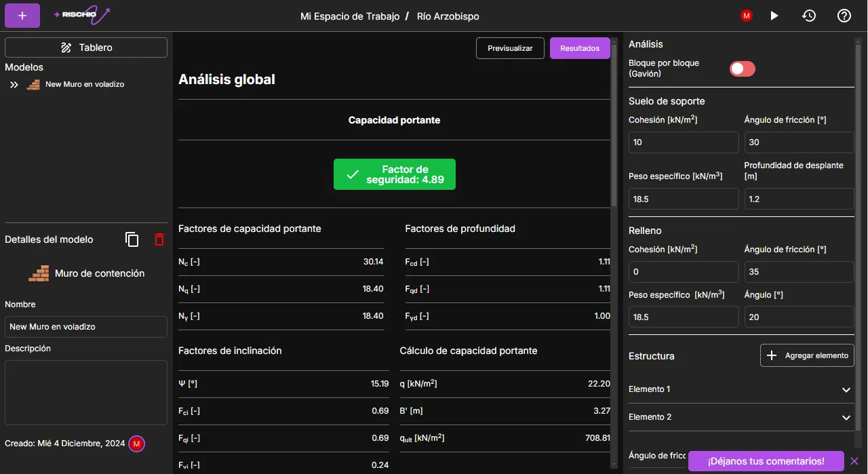Expand New Muro en voladizo tree item
The image size is (868, 474).
coord(14,85)
